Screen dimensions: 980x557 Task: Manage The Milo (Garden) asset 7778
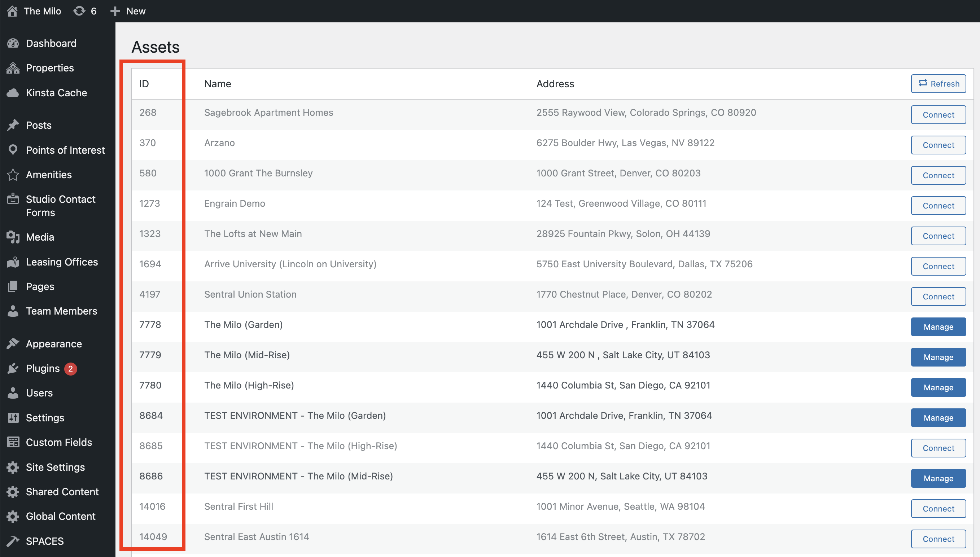coord(938,327)
